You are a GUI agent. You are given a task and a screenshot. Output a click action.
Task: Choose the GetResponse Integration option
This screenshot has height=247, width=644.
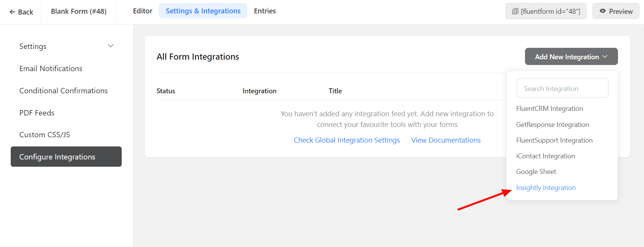(552, 125)
